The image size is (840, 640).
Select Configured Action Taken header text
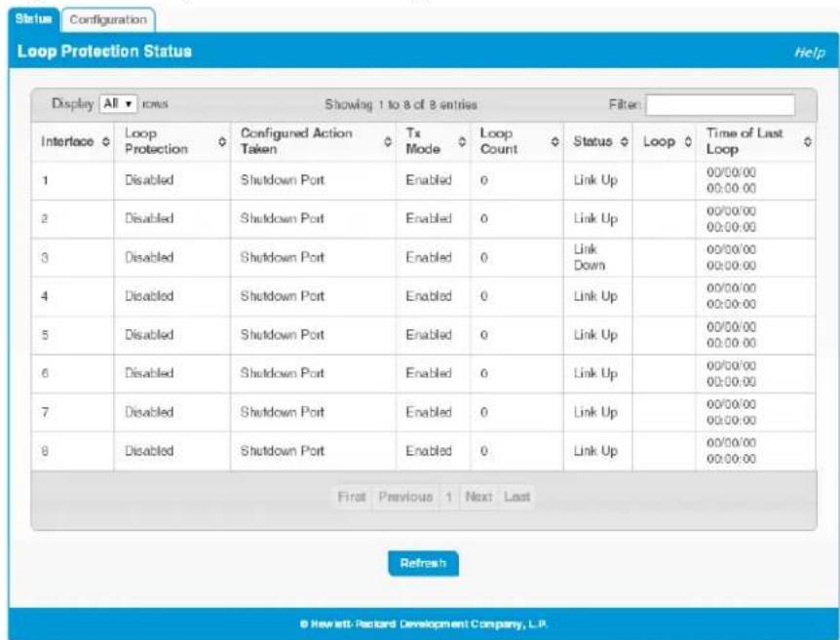click(296, 141)
